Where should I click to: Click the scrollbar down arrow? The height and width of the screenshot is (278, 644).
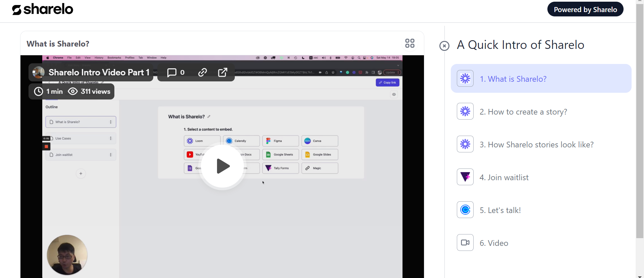tap(640, 276)
